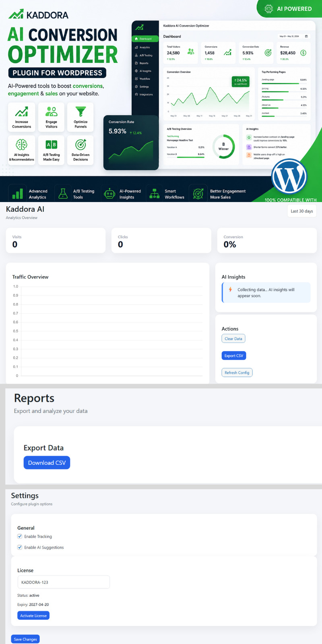This screenshot has width=322, height=644.
Task: Open the May 01 – May 31, 2024 date picker
Action: click(x=293, y=36)
